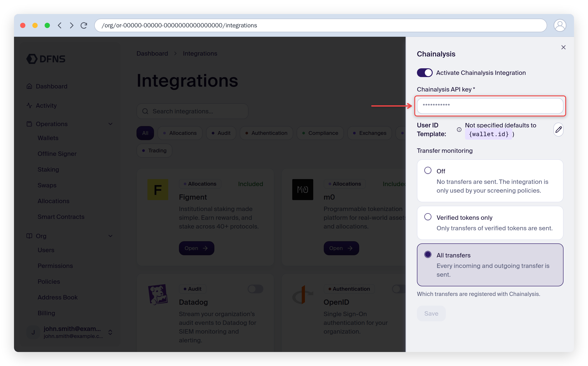Viewport: 588px width, 366px height.
Task: Click the User ID Template info icon
Action: click(x=459, y=130)
